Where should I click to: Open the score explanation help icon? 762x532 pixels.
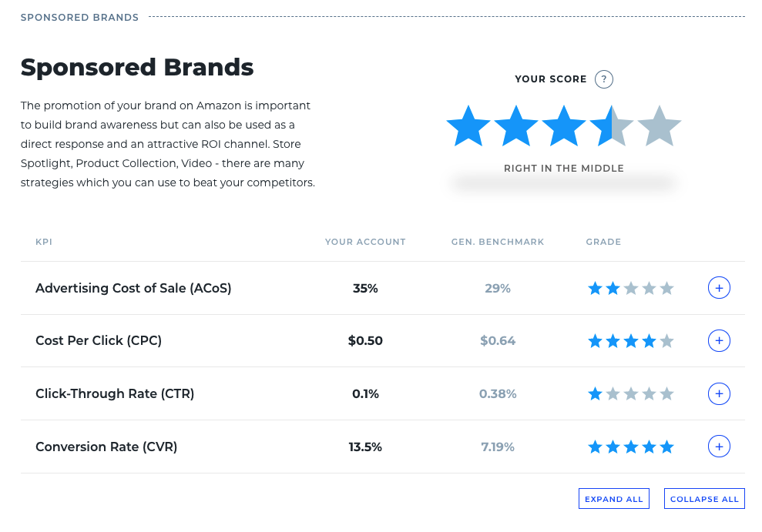click(x=604, y=79)
